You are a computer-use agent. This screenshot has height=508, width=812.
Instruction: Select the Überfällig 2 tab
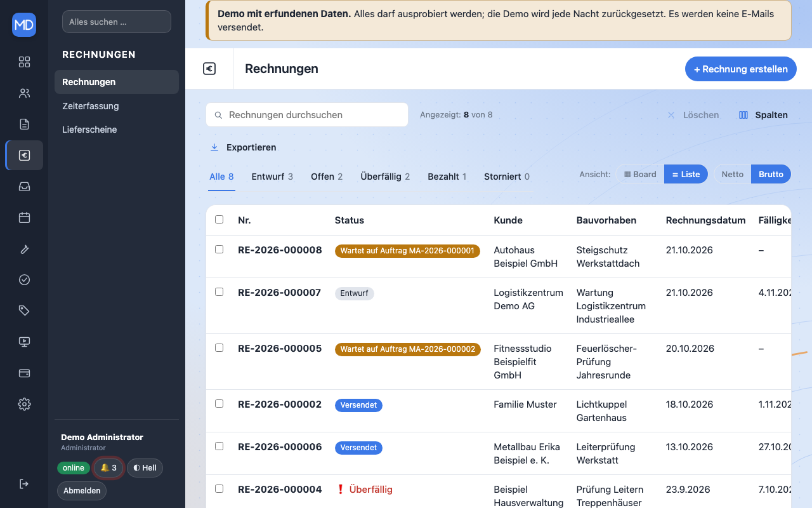click(385, 177)
